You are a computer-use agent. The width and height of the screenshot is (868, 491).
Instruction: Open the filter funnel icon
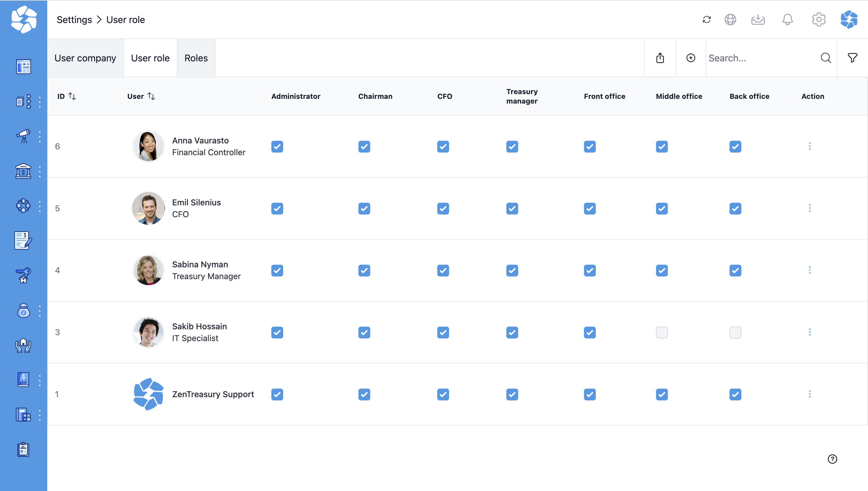852,58
